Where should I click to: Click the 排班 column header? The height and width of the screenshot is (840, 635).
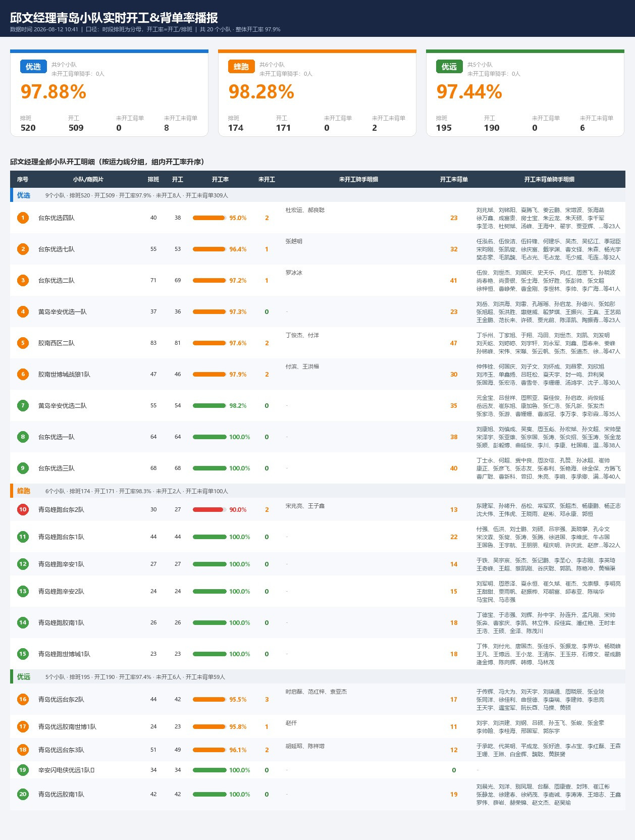tap(153, 180)
